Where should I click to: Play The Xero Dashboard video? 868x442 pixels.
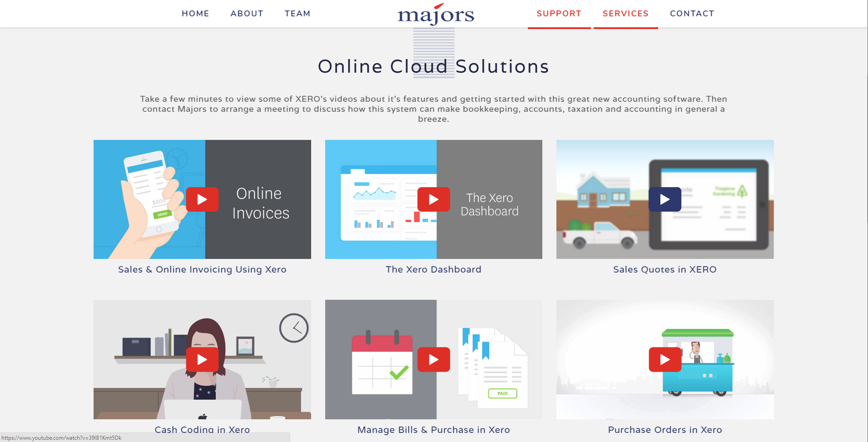point(434,199)
